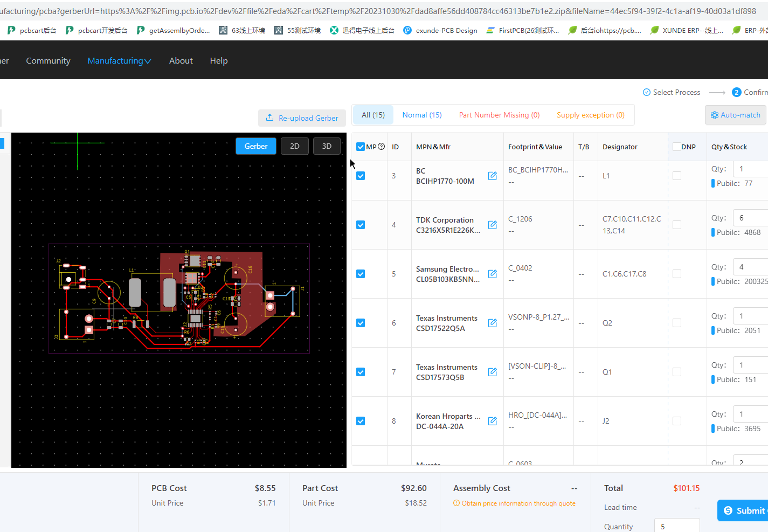Click the assembly cost info icon
The width and height of the screenshot is (768, 532).
coord(456,503)
